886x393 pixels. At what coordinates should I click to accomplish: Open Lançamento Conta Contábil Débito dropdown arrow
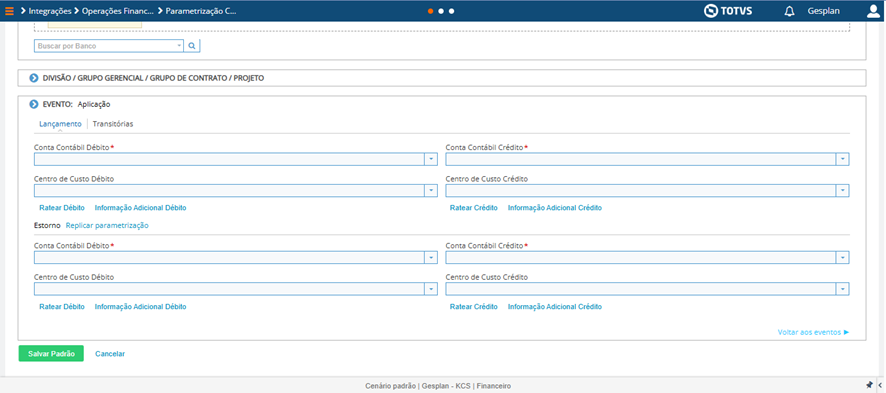click(x=431, y=160)
